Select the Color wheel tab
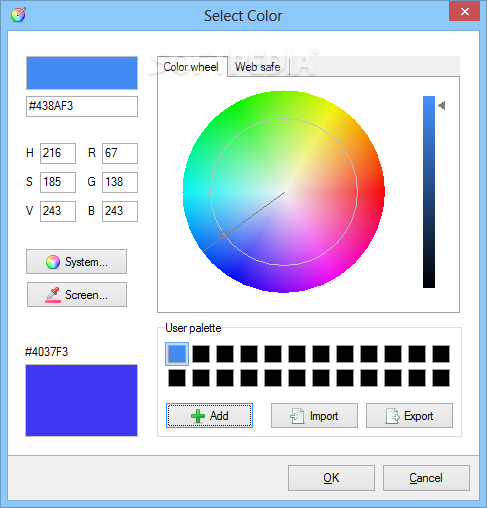This screenshot has height=508, width=487. 192,67
